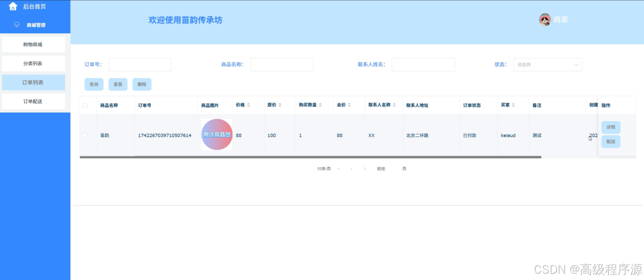Click the 订单状态 column header
Viewport: 644px width, 280px height.
tap(472, 105)
